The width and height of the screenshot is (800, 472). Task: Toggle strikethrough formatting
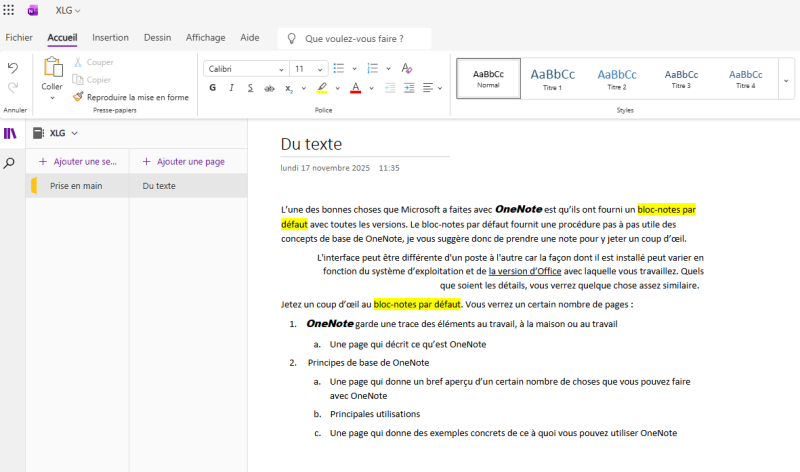[x=269, y=88]
